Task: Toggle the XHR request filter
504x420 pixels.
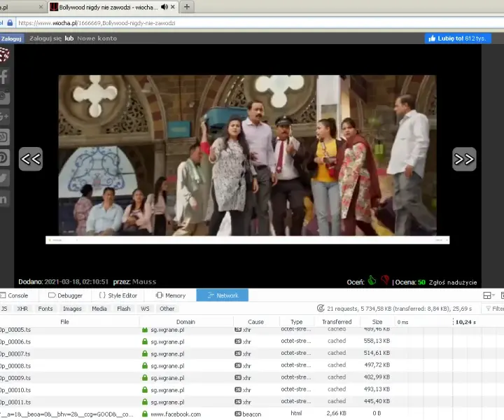Action: [22, 309]
